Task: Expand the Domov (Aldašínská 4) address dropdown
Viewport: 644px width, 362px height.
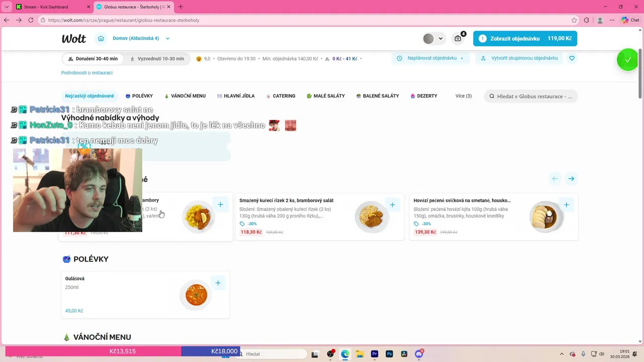Action: coord(141,38)
